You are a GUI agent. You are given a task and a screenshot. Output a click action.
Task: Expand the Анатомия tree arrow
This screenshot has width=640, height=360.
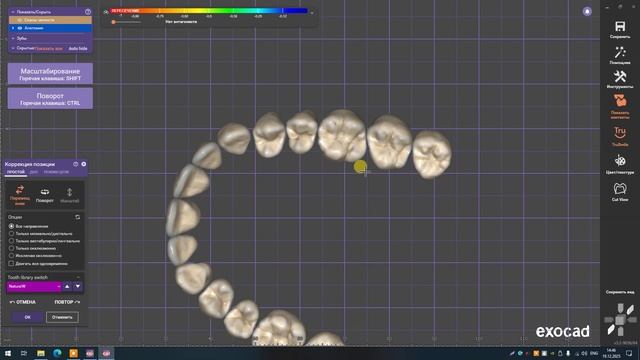pyautogui.click(x=13, y=28)
